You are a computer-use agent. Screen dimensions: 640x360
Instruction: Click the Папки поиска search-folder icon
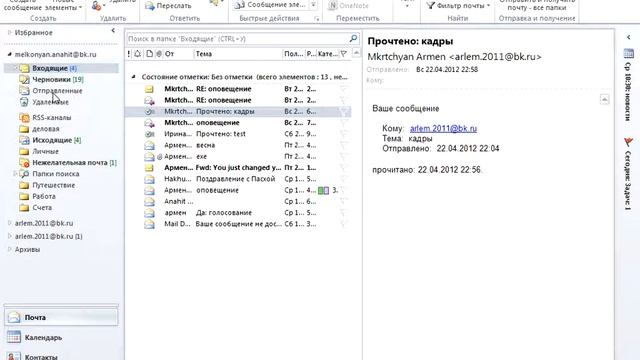coord(24,174)
